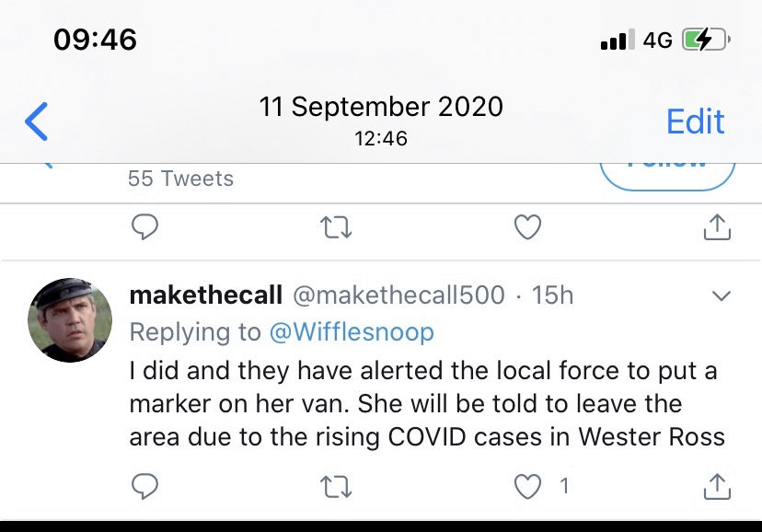Screen dimensions: 762x532
Task: Open the @makethecall500 handle
Action: (x=398, y=295)
